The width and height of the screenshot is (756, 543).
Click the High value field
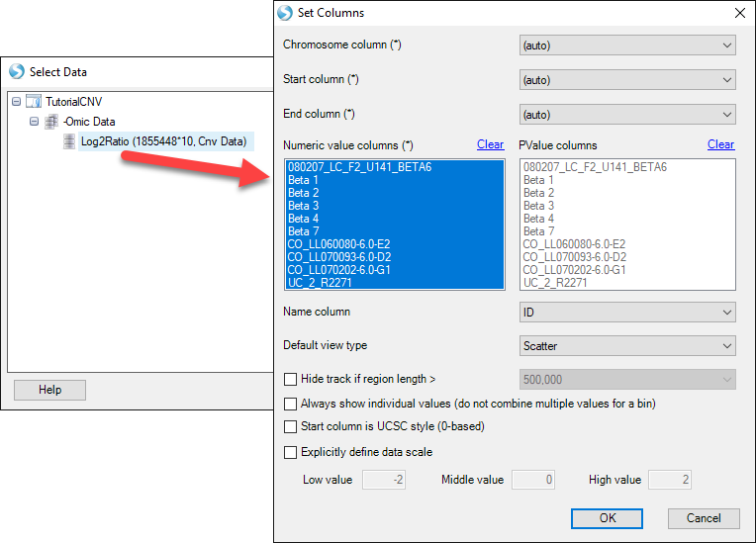tap(670, 480)
